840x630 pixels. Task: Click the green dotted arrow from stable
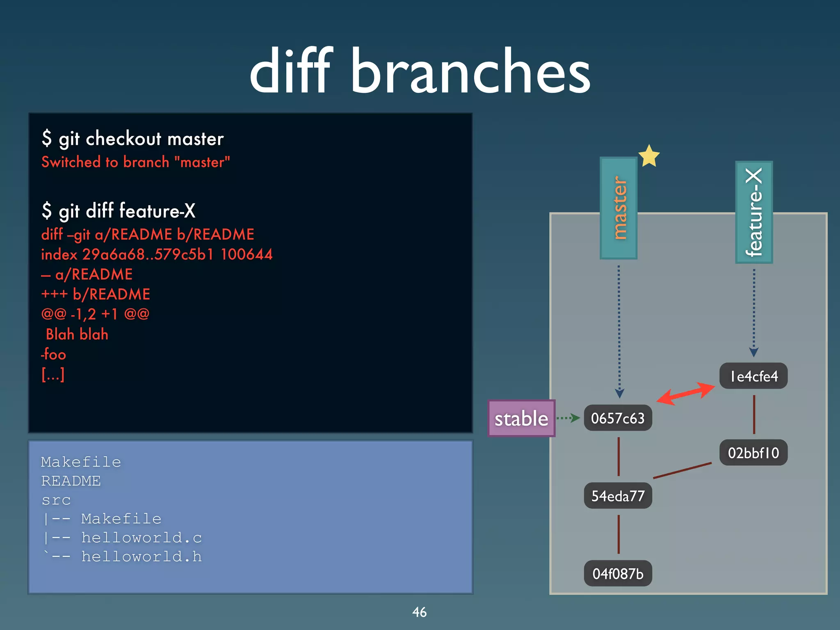568,418
